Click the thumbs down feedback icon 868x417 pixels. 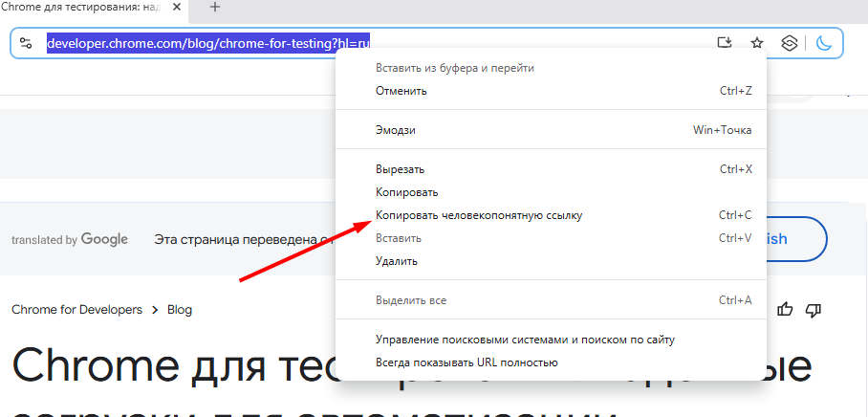click(814, 310)
